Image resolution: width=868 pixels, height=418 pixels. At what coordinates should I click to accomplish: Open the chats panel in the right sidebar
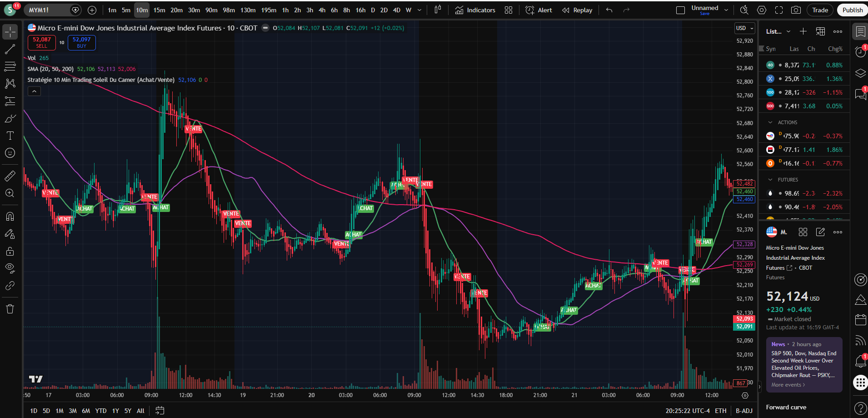click(x=860, y=94)
